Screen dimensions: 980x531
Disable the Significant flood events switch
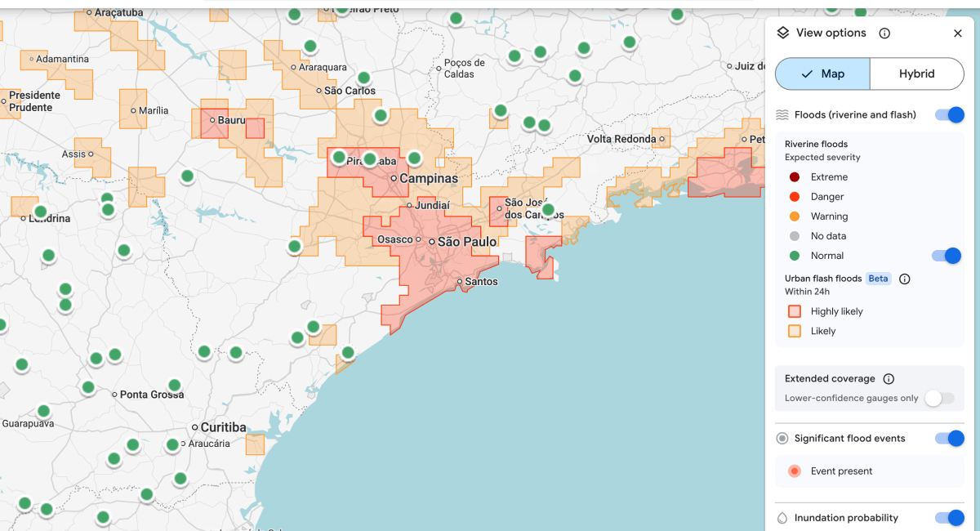(x=949, y=439)
